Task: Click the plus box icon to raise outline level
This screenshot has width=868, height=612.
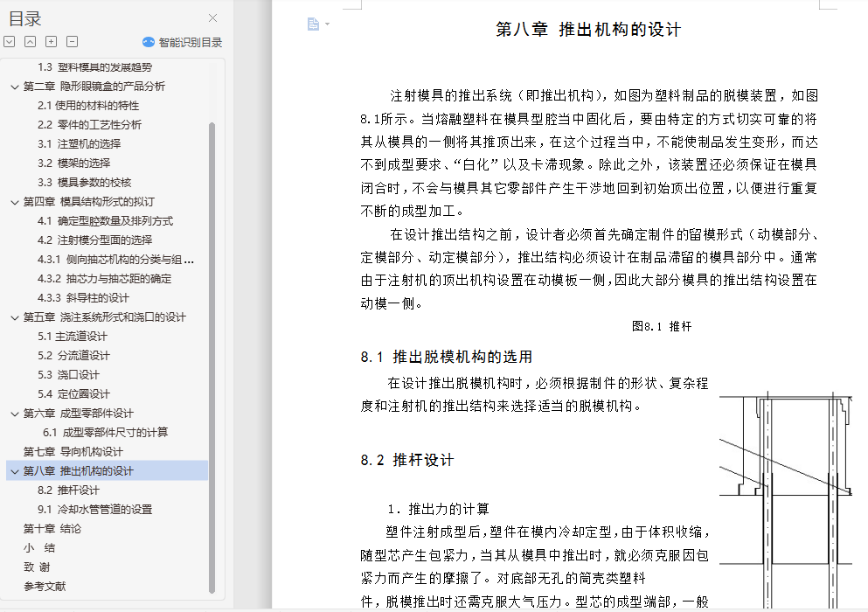Action: (x=51, y=42)
